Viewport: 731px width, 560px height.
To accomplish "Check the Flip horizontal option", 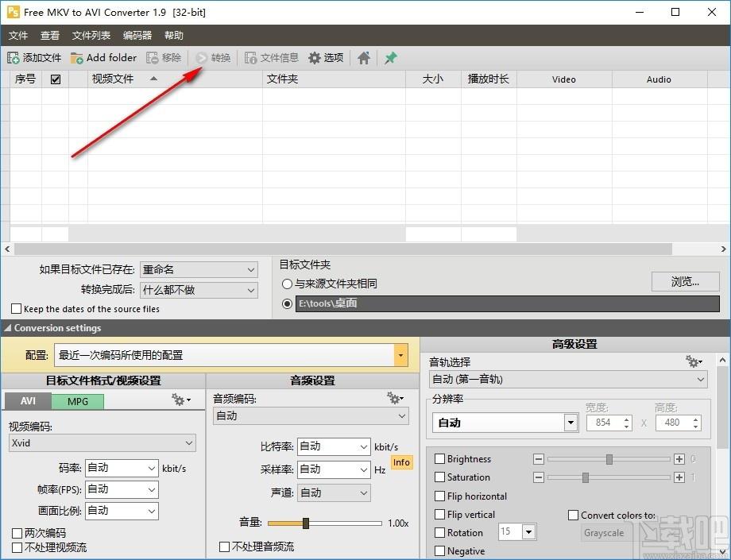I will pos(440,496).
